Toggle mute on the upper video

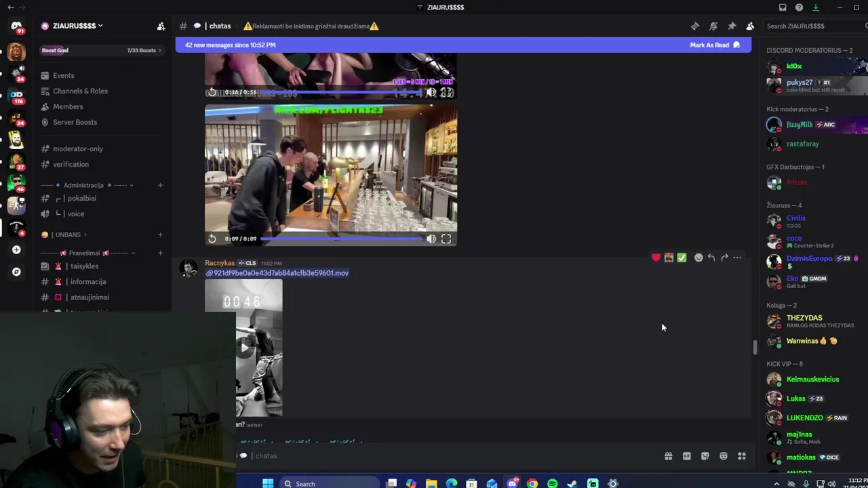tap(431, 92)
